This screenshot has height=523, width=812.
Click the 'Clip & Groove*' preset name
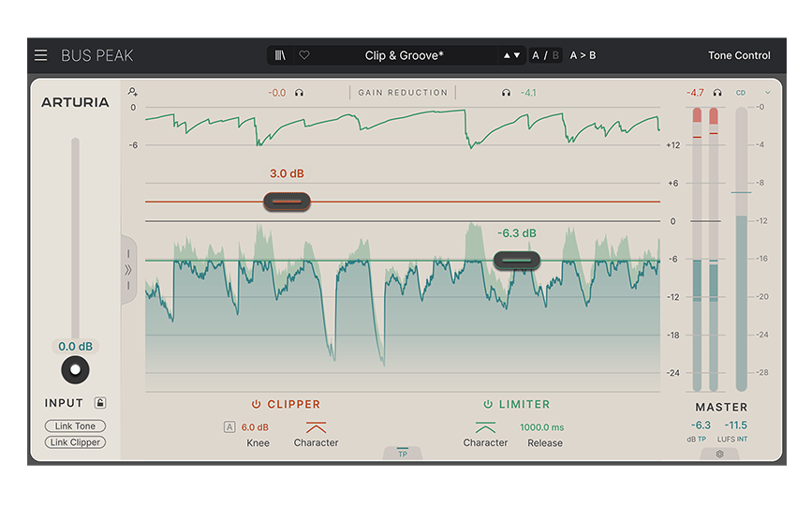405,55
